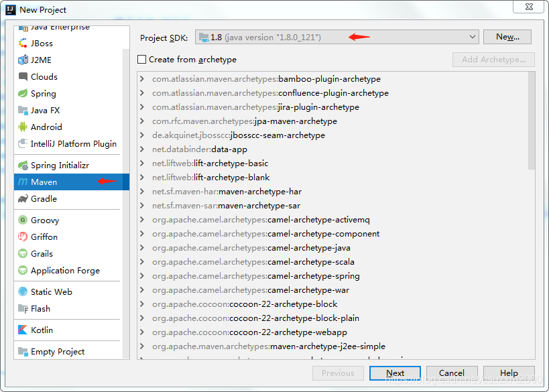Select camel-archetype-scala row

332,262
